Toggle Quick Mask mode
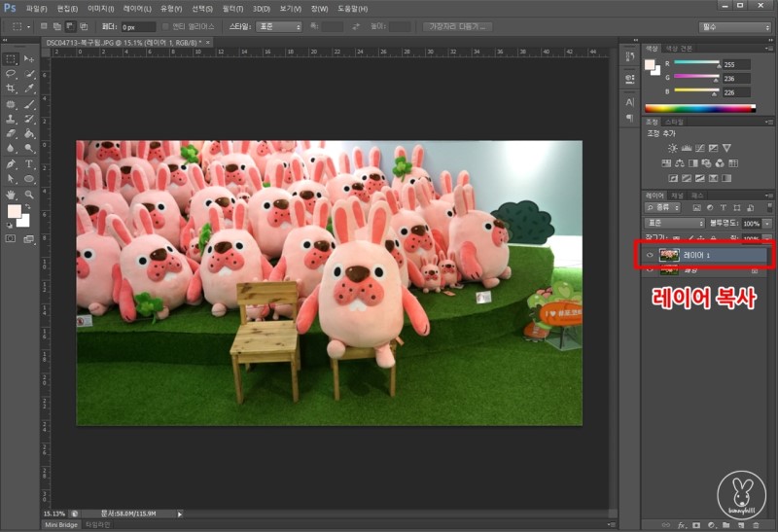 [x=11, y=237]
